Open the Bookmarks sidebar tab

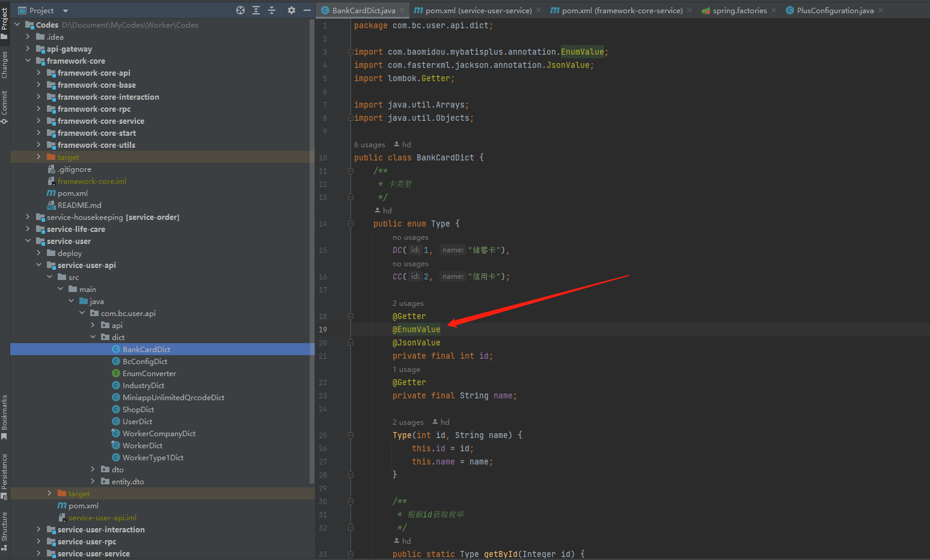4,416
